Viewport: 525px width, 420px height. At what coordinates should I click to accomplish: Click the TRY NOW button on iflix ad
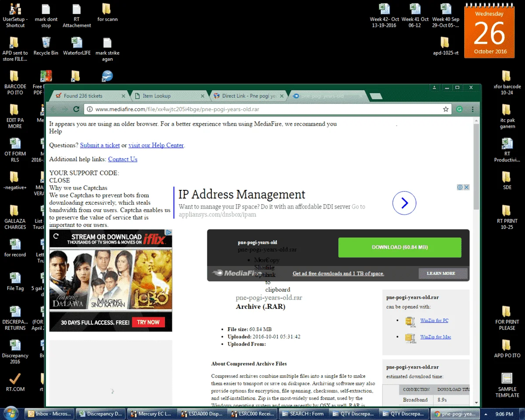tap(148, 322)
